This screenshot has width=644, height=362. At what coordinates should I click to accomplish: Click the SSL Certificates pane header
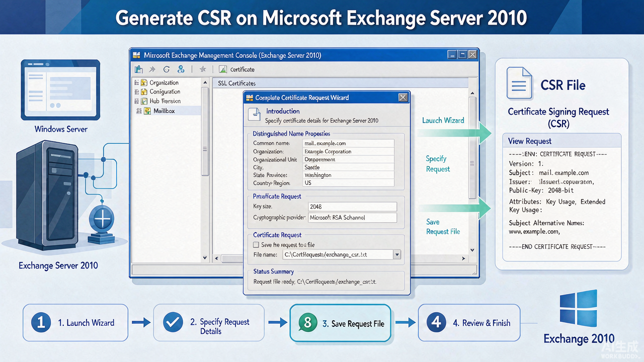tap(340, 83)
